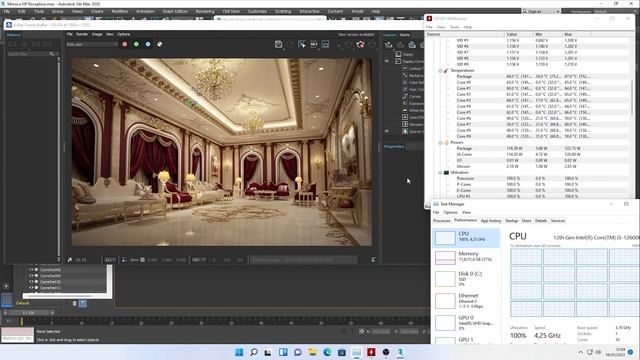Open File Explorer from the taskbar

(x=312, y=352)
